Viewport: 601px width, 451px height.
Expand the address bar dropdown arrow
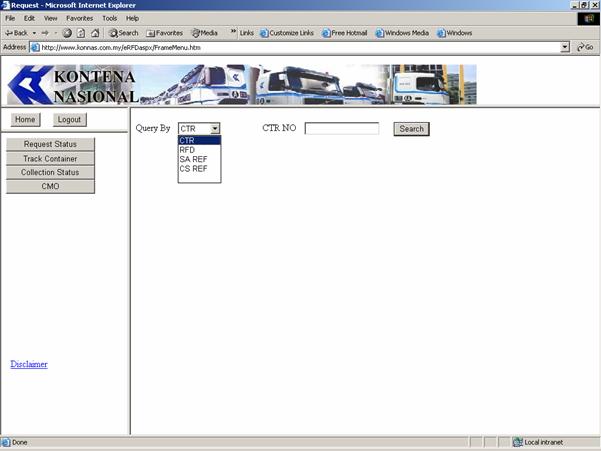[565, 47]
